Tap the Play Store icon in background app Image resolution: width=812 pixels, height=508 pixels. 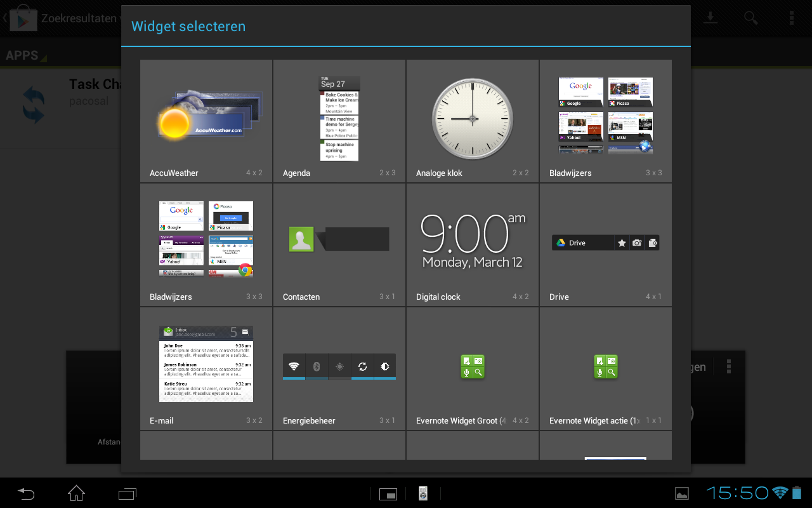tap(23, 18)
